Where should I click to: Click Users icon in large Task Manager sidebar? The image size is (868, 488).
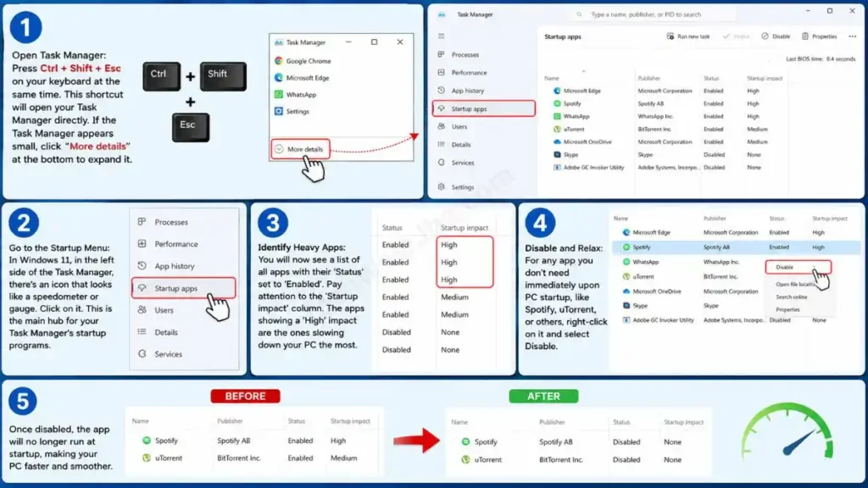(441, 126)
